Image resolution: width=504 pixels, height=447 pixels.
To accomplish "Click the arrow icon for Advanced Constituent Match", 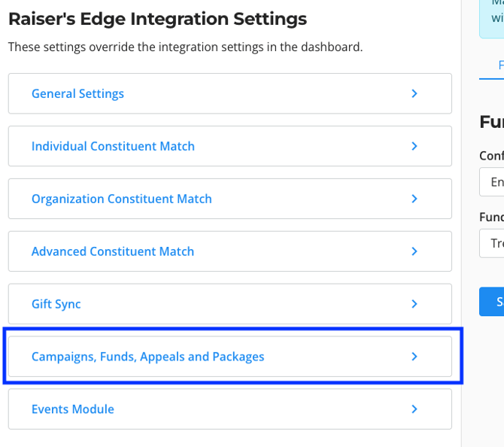I will pos(414,251).
